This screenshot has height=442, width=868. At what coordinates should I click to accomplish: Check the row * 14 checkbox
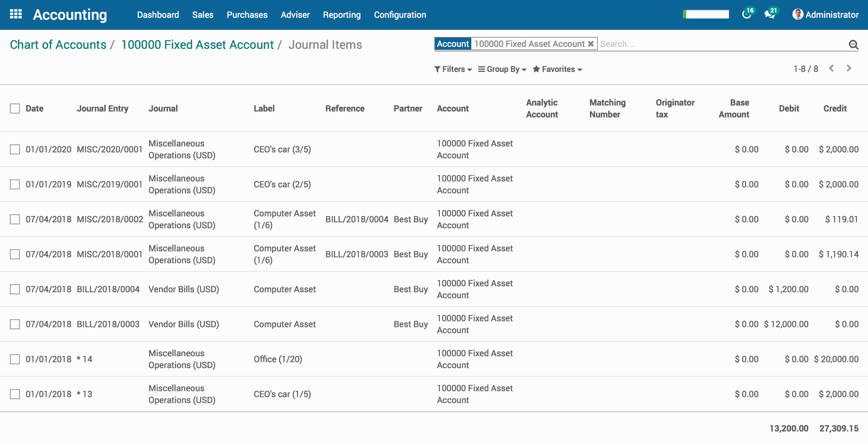coord(15,359)
